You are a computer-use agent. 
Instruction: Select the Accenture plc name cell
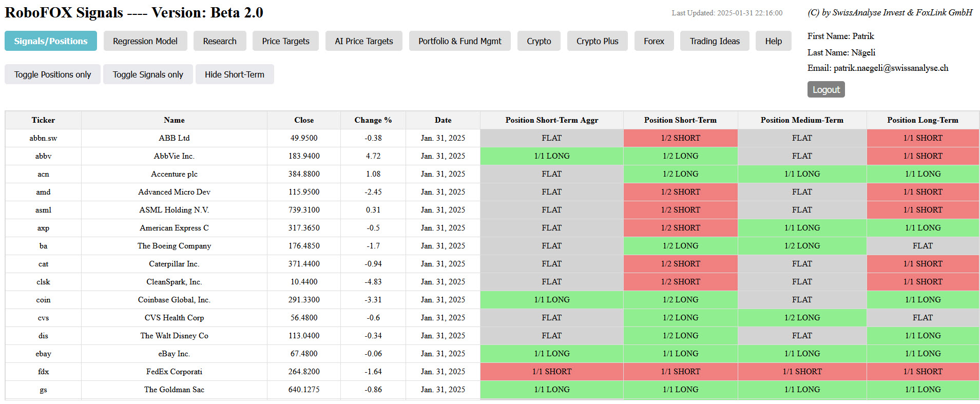(174, 174)
